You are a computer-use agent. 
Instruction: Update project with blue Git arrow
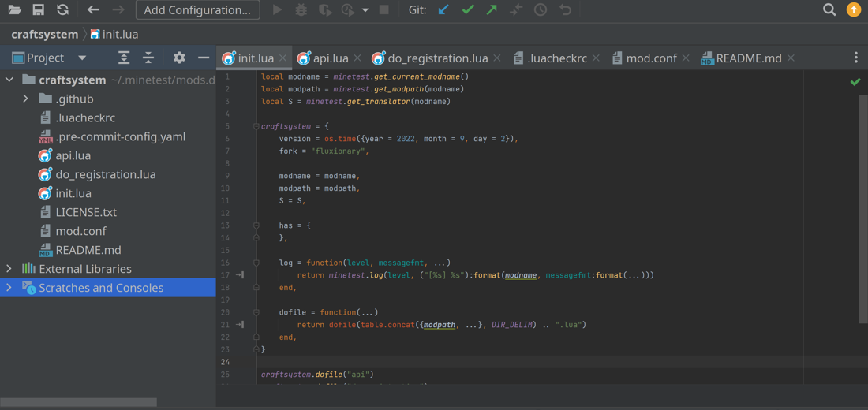443,9
